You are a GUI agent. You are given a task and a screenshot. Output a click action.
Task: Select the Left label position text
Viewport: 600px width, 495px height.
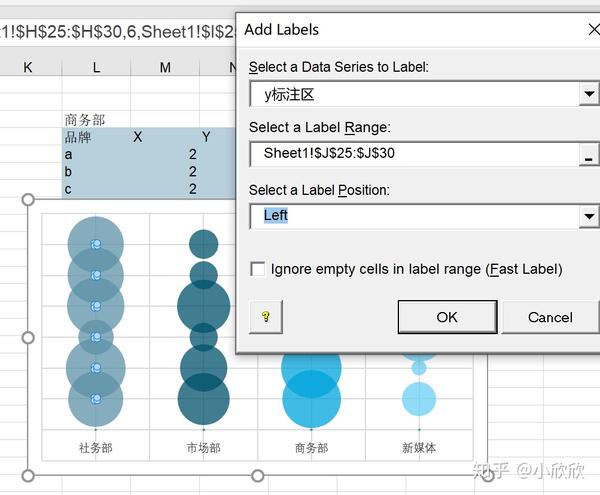click(x=276, y=215)
